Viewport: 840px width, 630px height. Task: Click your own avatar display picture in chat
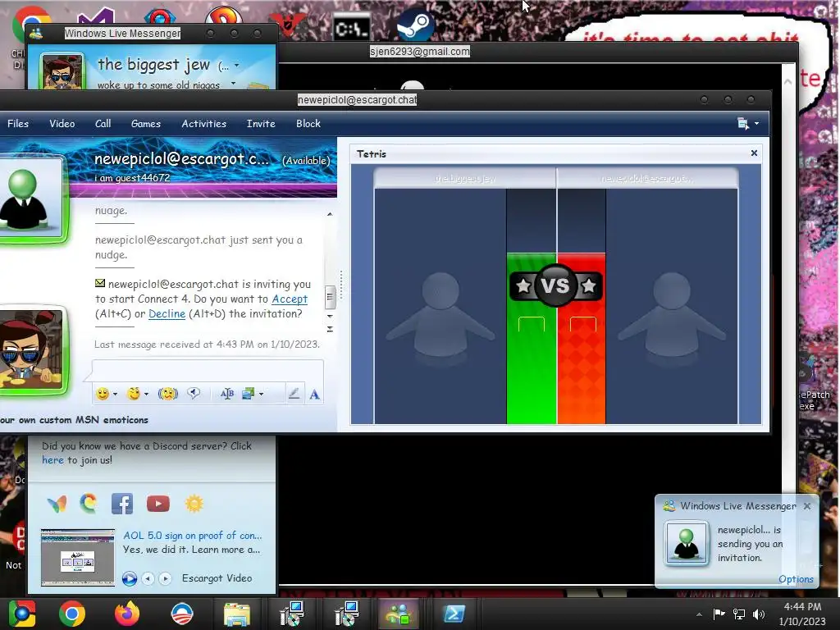pyautogui.click(x=31, y=349)
